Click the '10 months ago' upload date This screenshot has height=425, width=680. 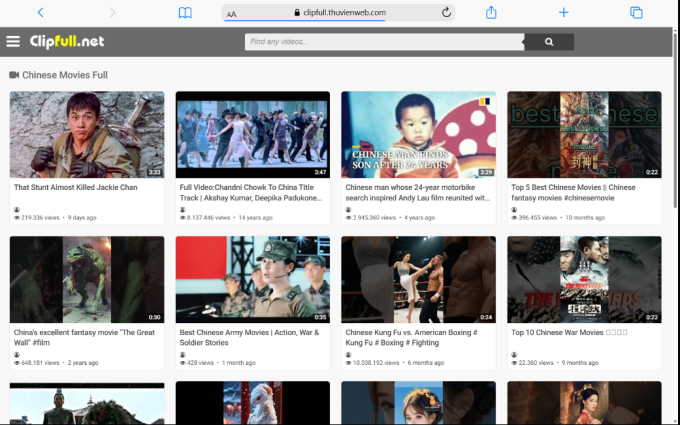pyautogui.click(x=585, y=218)
